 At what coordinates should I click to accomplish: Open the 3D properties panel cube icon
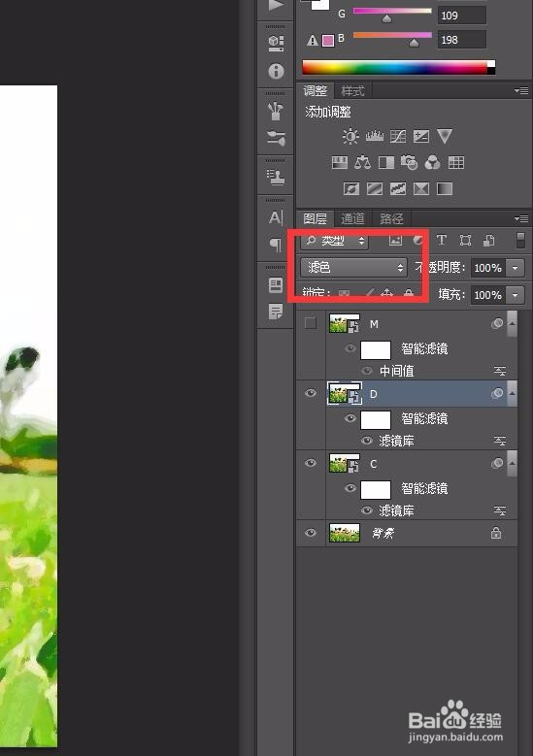[x=276, y=43]
